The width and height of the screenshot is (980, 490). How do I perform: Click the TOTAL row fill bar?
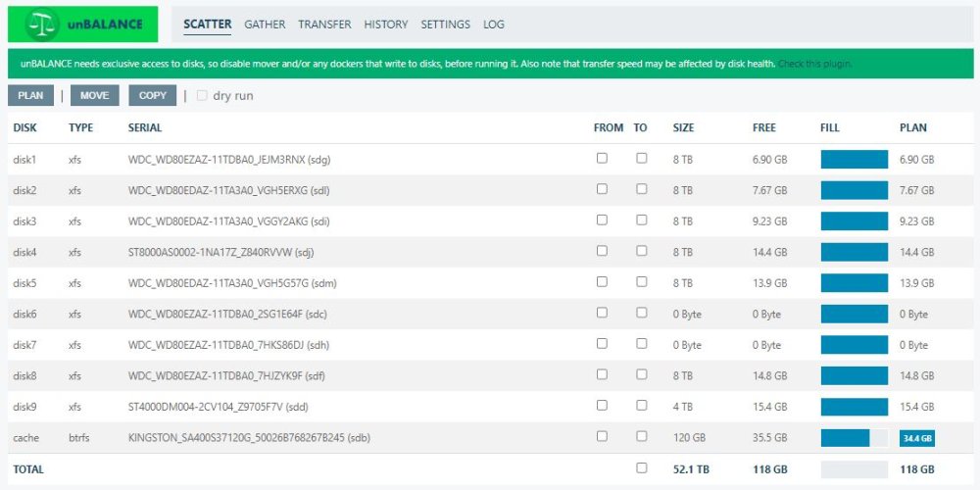pos(855,469)
